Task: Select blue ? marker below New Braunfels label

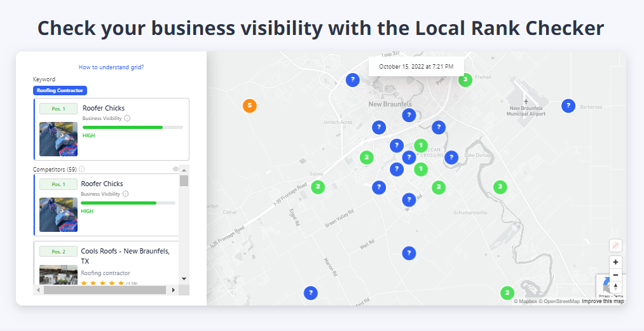Action: 409,115
